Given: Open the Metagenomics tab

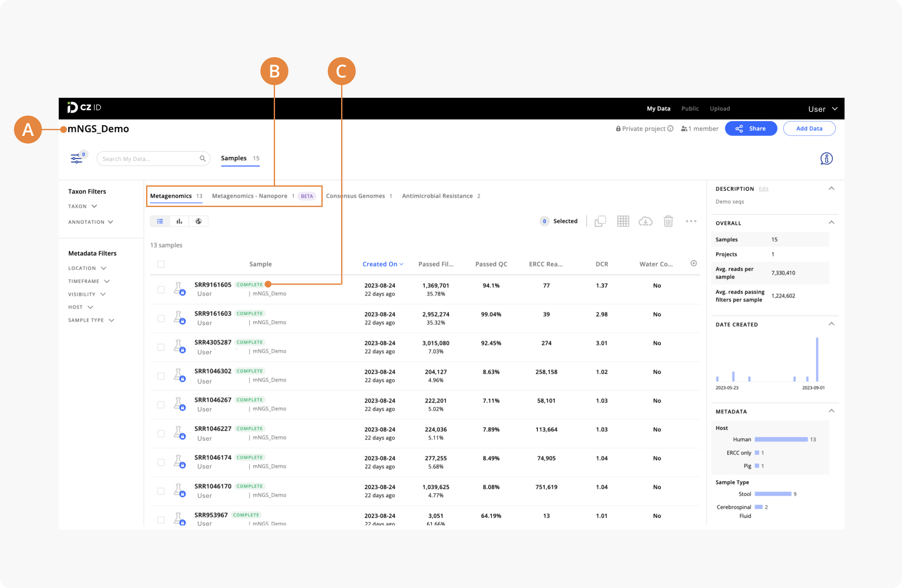Looking at the screenshot, I should [x=176, y=196].
